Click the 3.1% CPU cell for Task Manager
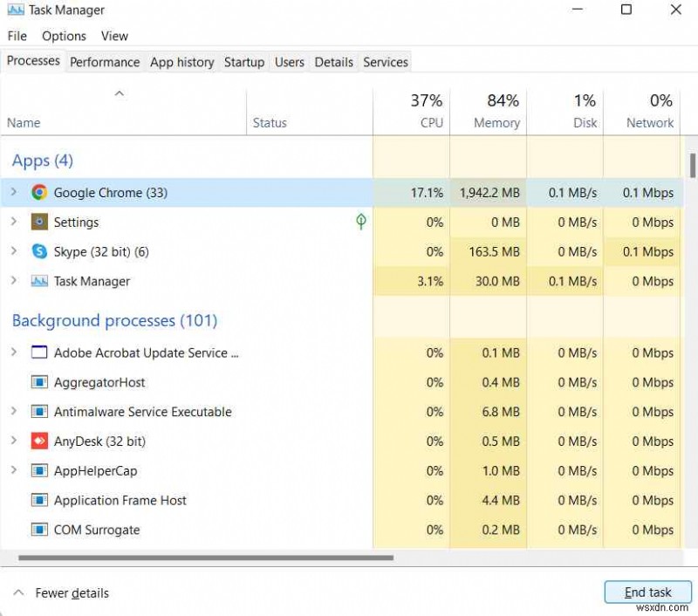Viewport: 698px width, 616px height. pos(411,281)
